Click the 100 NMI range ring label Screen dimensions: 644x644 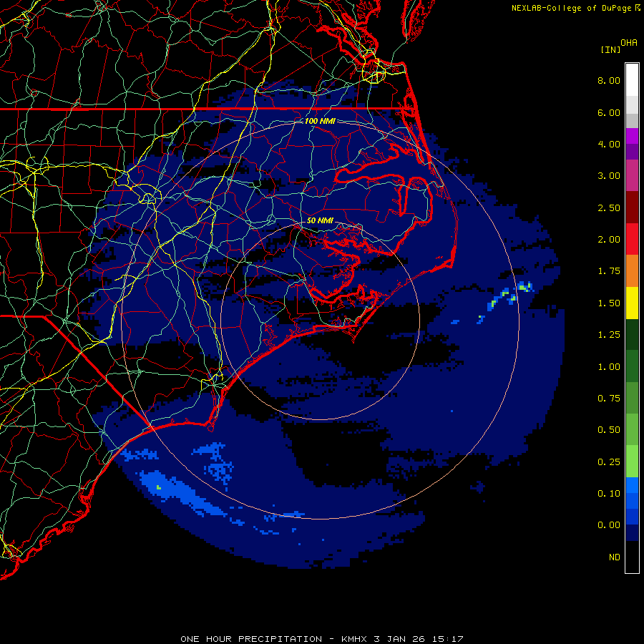pos(320,121)
